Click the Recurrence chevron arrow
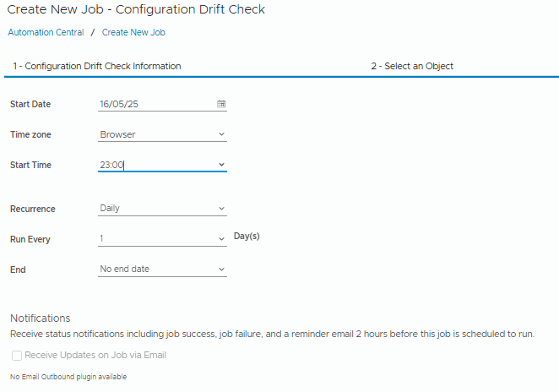This screenshot has height=392, width=559. point(221,209)
